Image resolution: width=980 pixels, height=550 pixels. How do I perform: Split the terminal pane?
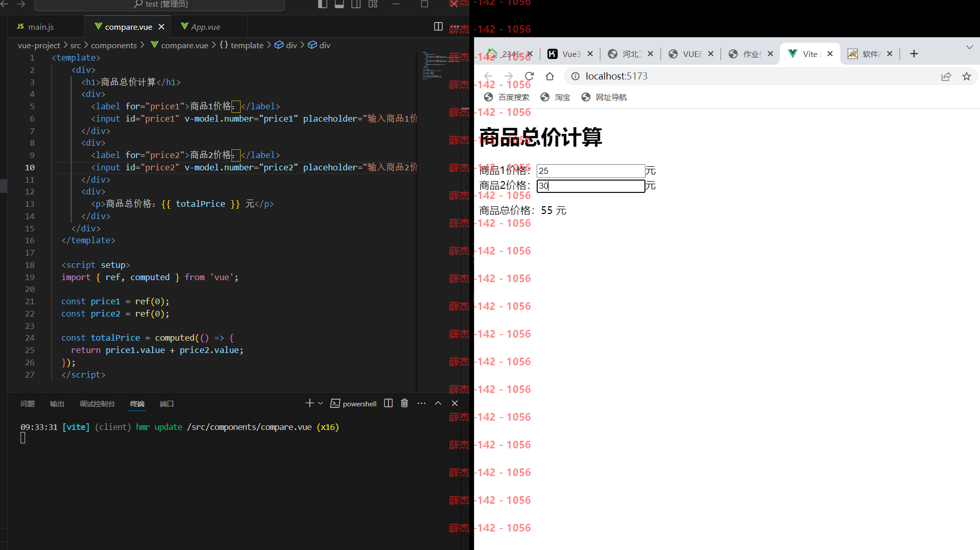388,403
